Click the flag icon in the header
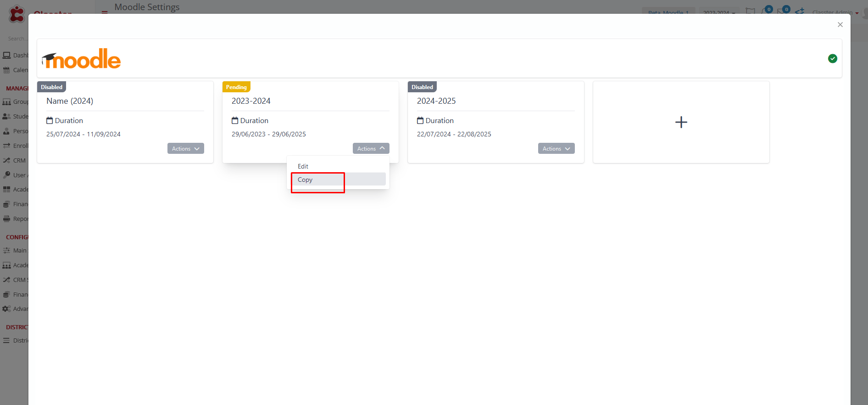 (750, 11)
